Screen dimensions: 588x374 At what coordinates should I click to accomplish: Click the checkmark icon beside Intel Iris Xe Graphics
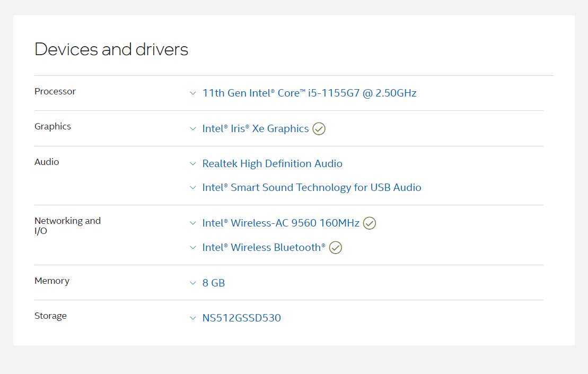click(x=319, y=129)
